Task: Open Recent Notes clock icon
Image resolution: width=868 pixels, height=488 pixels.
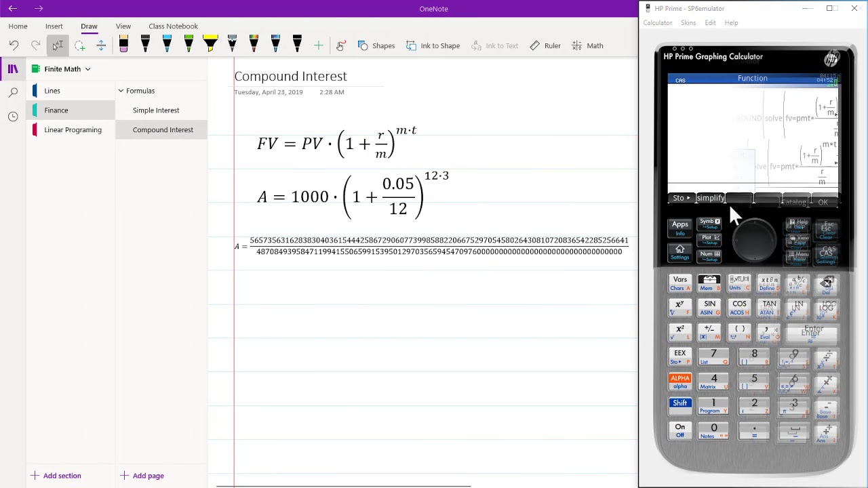Action: pyautogui.click(x=13, y=117)
